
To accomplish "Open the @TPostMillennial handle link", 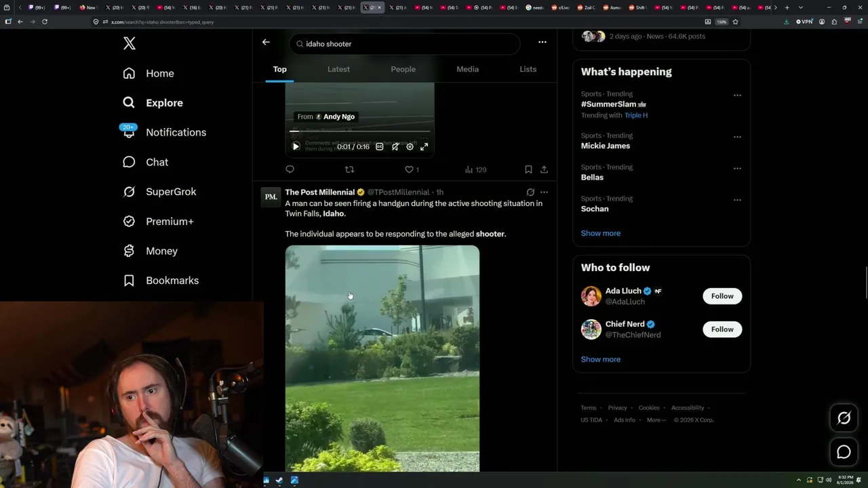I will point(398,192).
